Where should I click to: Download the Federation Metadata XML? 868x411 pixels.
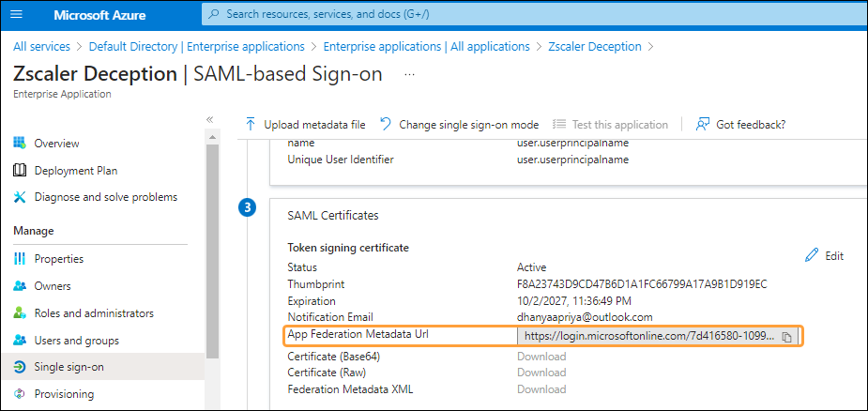coord(541,389)
